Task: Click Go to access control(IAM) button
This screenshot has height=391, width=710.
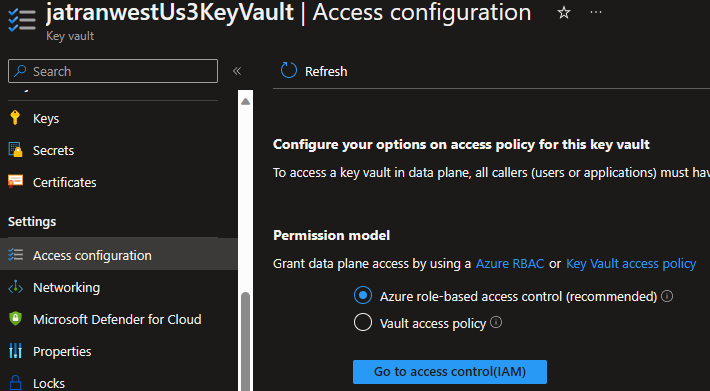Action: (450, 372)
